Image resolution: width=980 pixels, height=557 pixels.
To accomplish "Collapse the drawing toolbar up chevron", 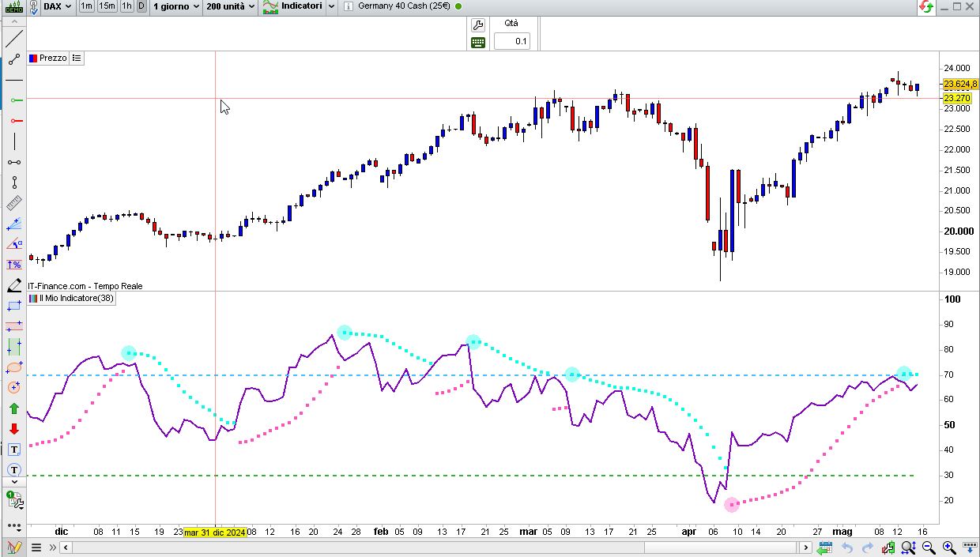I will pyautogui.click(x=14, y=23).
